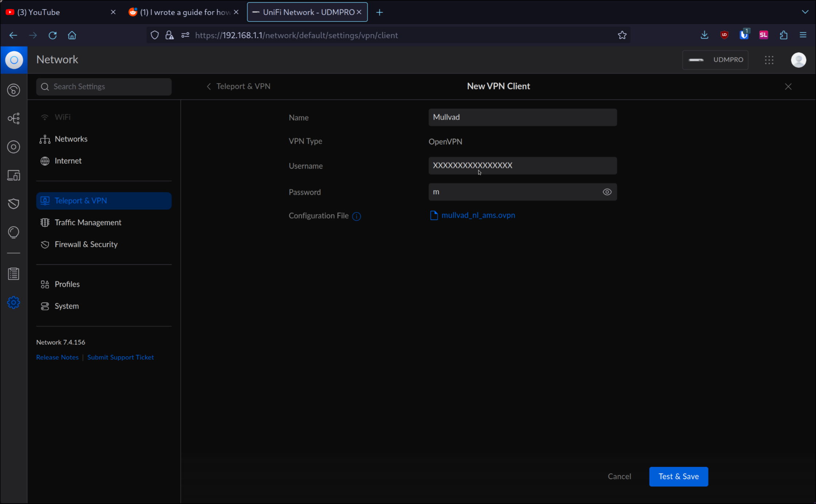Open the Submit Support Ticket link

click(121, 357)
